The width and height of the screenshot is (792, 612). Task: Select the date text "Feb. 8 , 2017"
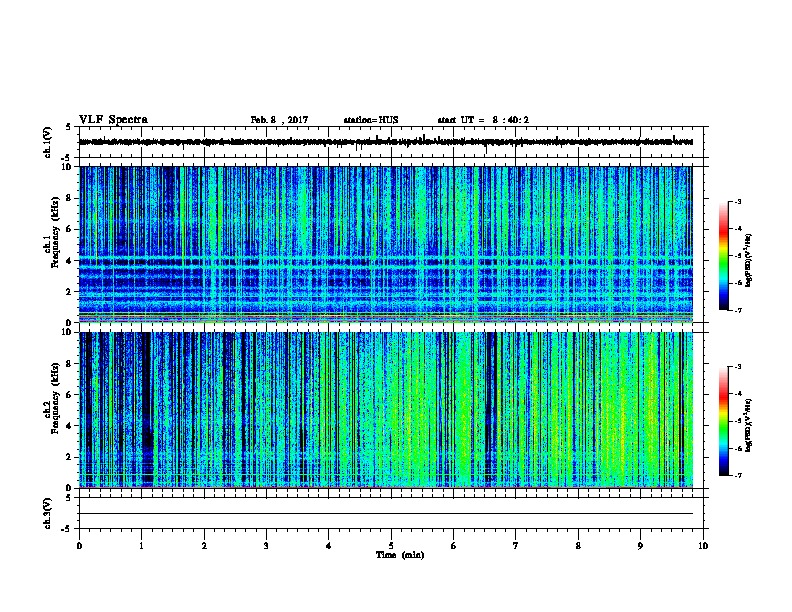pos(279,120)
